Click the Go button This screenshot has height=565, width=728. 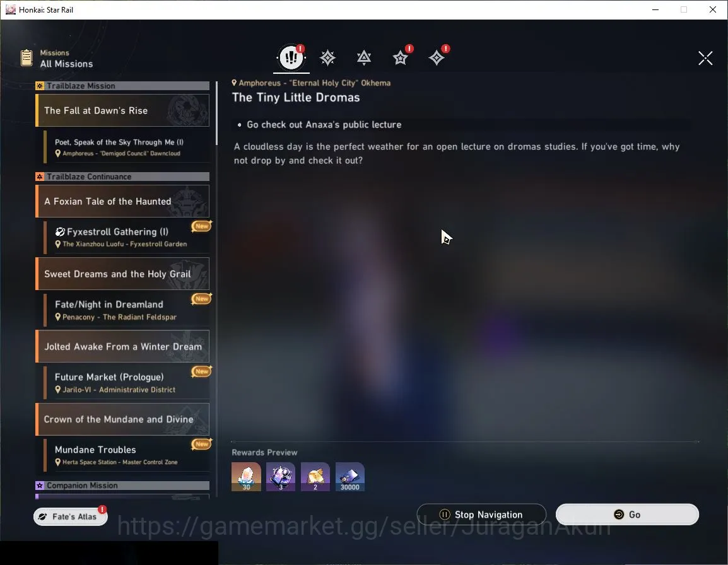click(627, 515)
